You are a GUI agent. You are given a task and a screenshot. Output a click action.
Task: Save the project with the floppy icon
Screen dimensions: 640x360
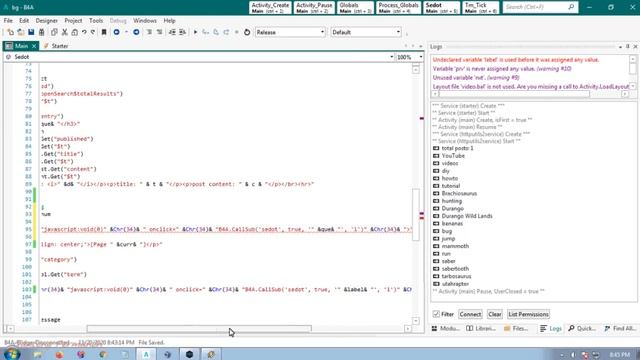(31, 32)
